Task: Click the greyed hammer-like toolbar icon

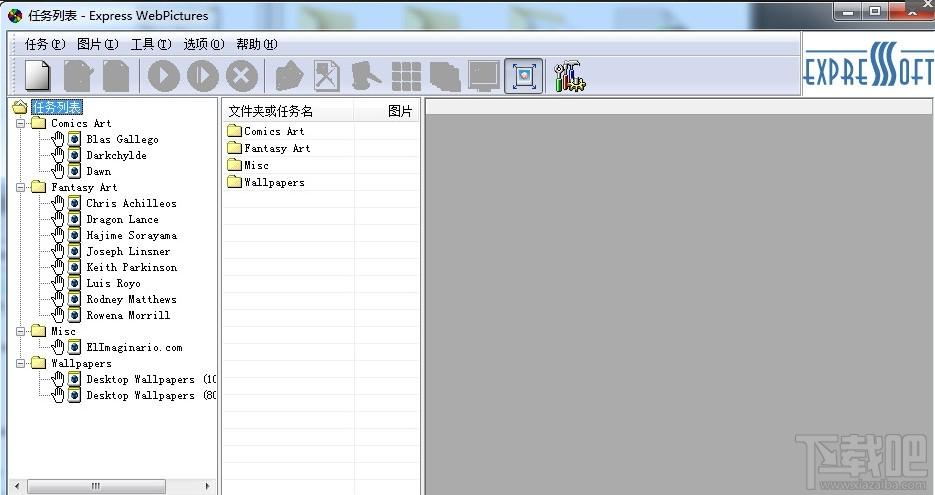Action: point(366,76)
